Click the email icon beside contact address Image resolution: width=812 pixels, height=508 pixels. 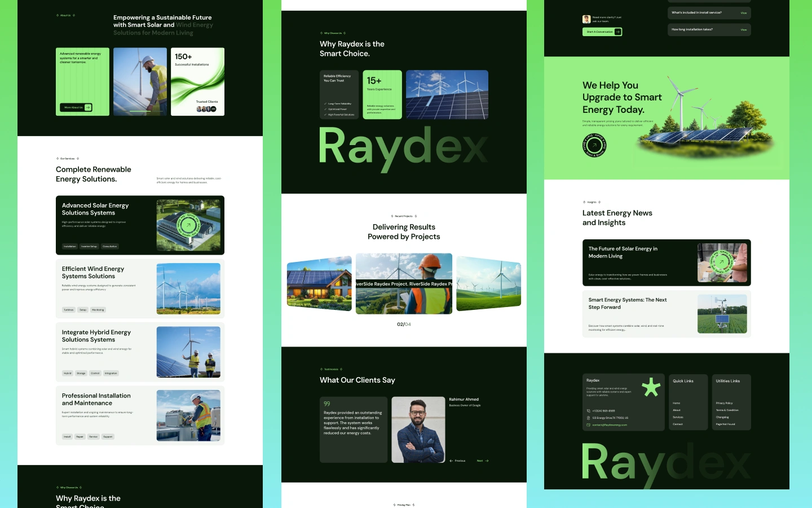click(589, 425)
